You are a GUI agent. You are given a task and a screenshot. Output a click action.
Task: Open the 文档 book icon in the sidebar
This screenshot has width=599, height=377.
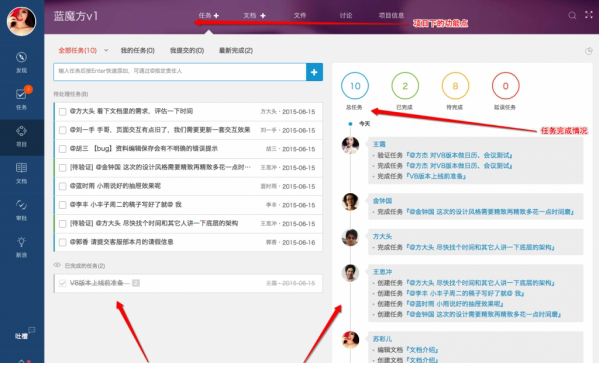click(21, 168)
